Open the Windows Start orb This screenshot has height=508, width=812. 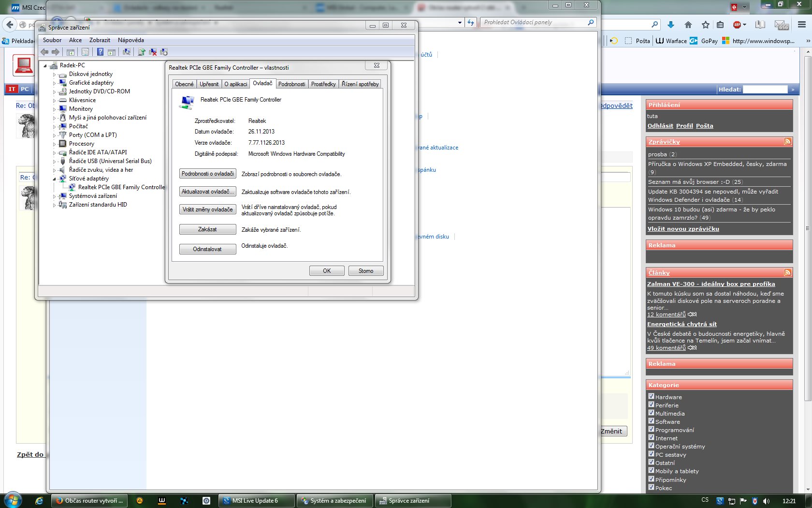pyautogui.click(x=13, y=500)
